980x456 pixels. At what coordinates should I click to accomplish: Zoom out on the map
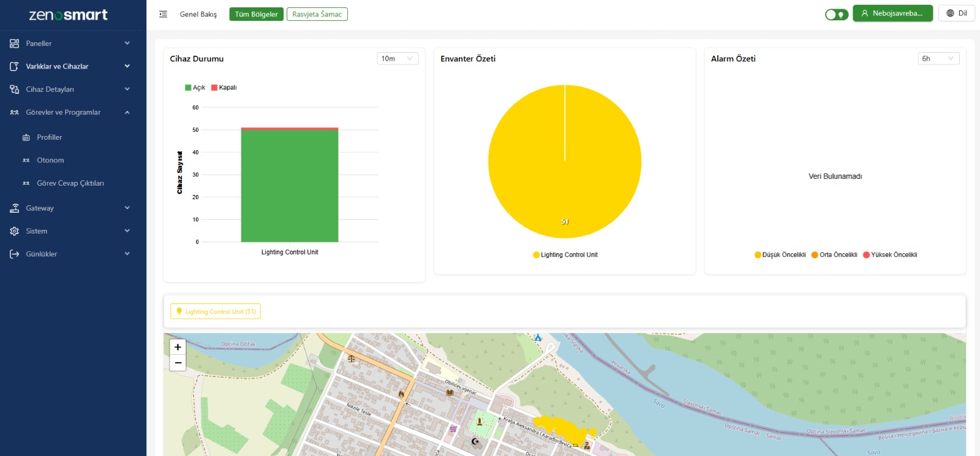(x=178, y=363)
